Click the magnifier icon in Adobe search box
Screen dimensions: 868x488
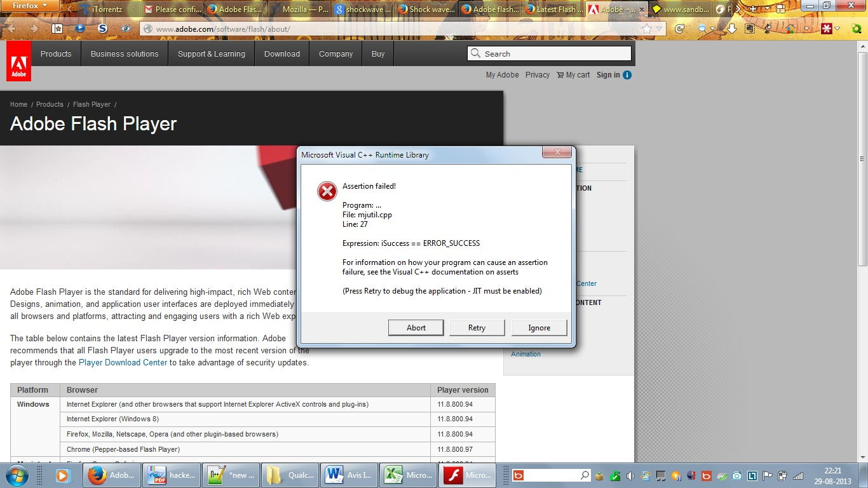(x=475, y=53)
